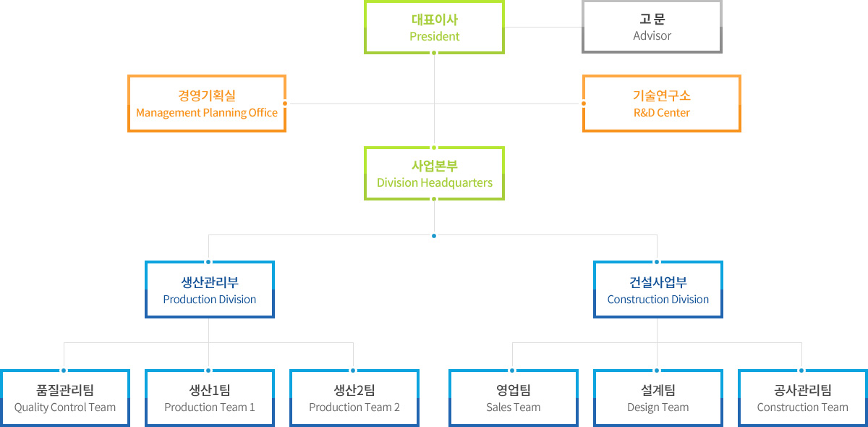Click the blue connector dot atop Construction Division
This screenshot has height=427, width=868.
(657, 262)
